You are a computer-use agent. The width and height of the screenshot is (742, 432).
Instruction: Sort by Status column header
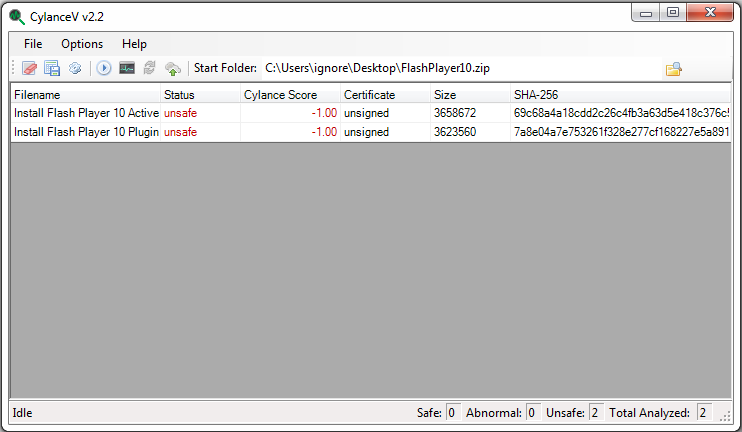click(201, 95)
